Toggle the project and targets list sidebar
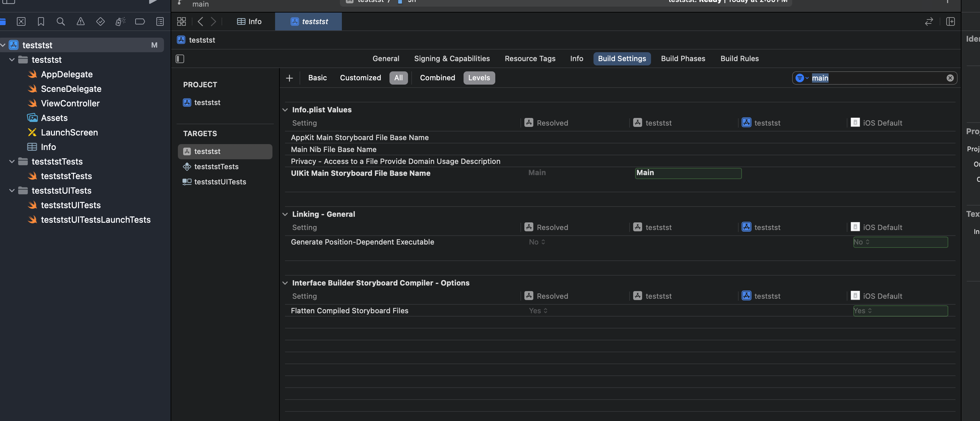Screen dimensions: 980x421 (180, 58)
